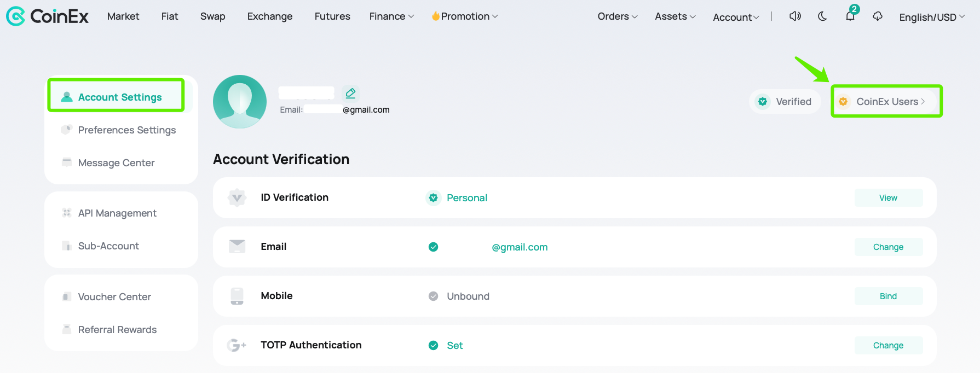The image size is (980, 373).
Task: Click the Mobile unbound status icon
Action: click(433, 296)
